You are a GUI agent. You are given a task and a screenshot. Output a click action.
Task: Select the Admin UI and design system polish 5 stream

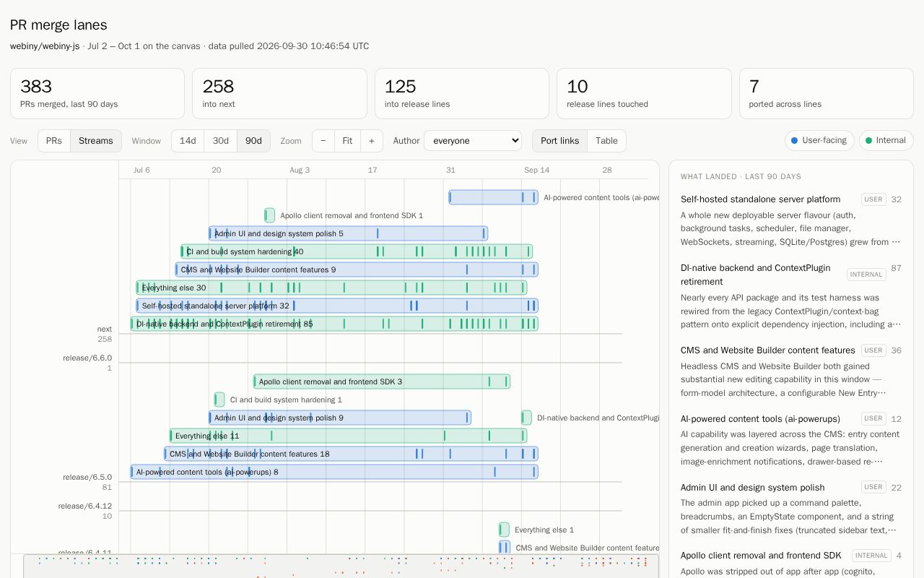(349, 233)
